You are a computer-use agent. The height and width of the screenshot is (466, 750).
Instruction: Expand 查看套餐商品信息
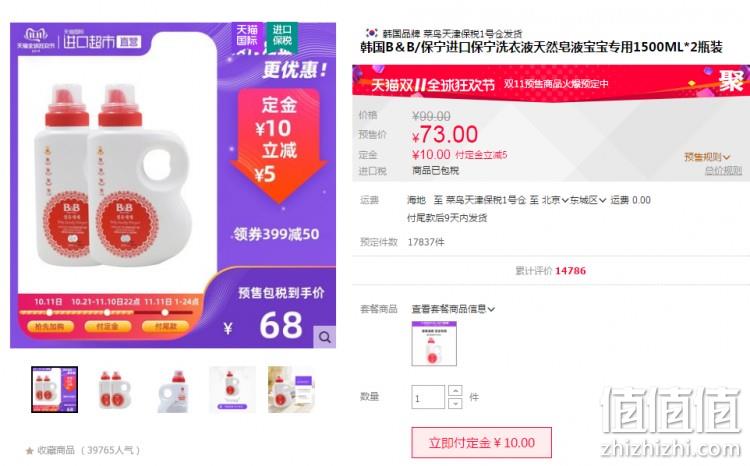(x=453, y=309)
